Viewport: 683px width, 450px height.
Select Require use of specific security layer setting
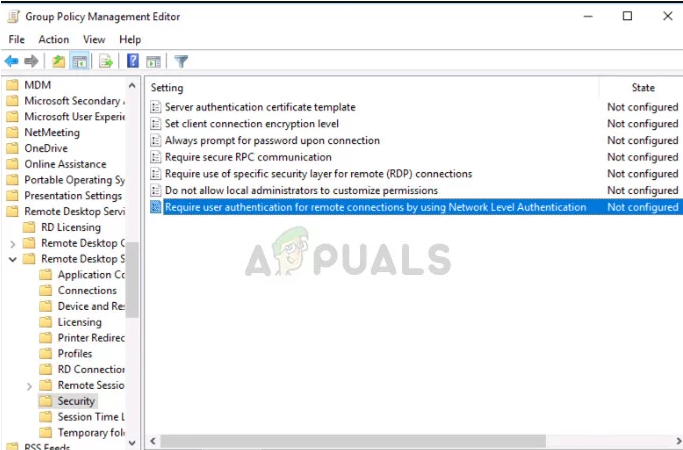point(318,174)
